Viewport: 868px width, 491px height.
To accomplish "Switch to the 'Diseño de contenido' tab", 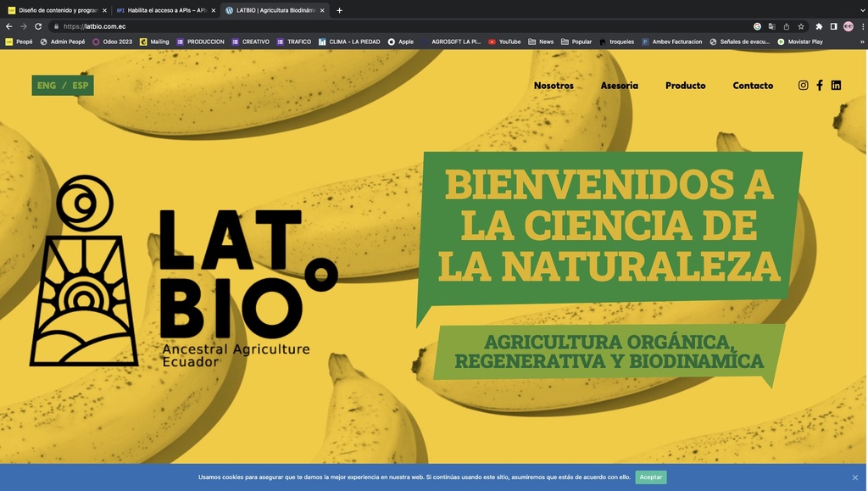I will click(57, 10).
